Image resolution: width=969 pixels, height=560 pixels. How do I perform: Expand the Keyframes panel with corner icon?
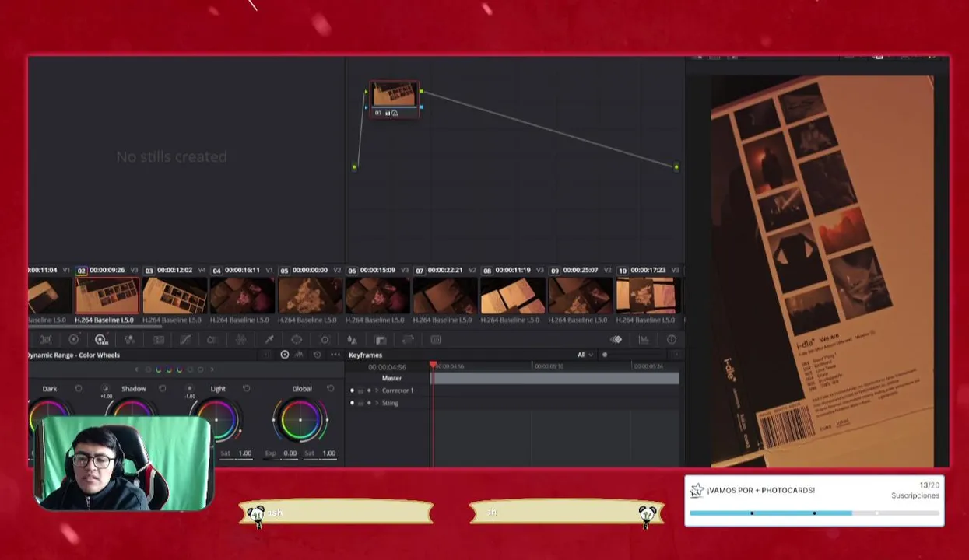coord(676,355)
